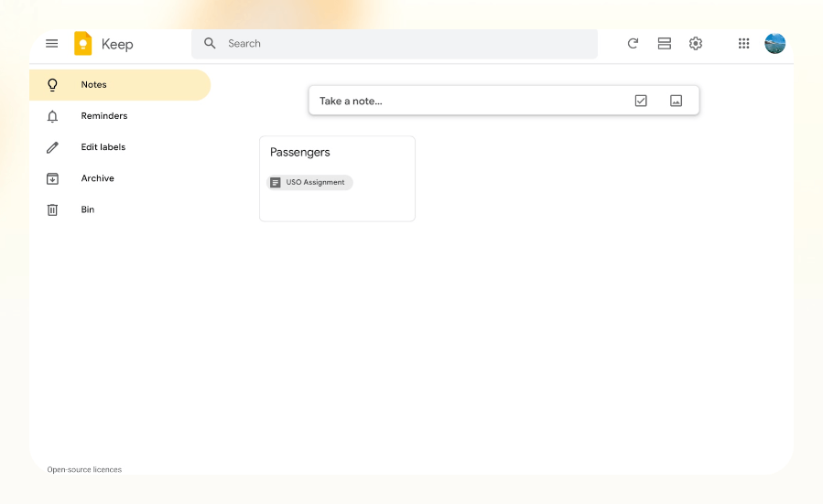
Task: Click the Bin trash icon
Action: pos(52,209)
